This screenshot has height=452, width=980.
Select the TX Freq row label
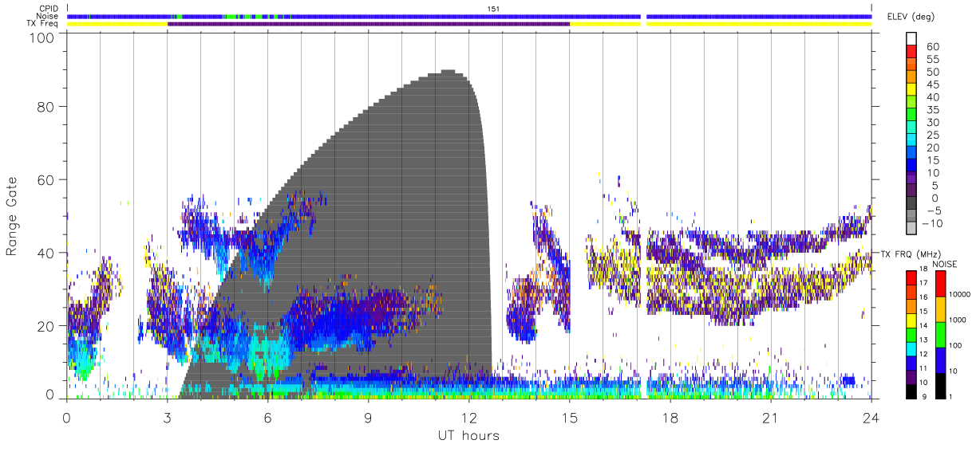click(x=43, y=23)
